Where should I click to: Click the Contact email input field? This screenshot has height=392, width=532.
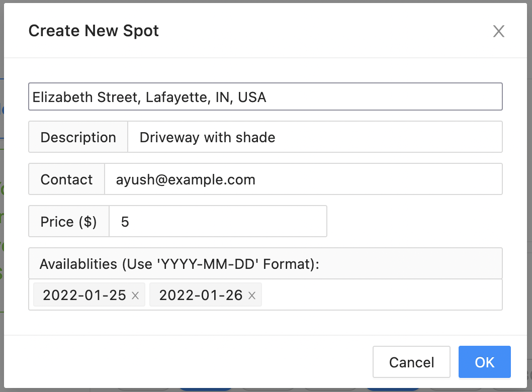click(303, 179)
